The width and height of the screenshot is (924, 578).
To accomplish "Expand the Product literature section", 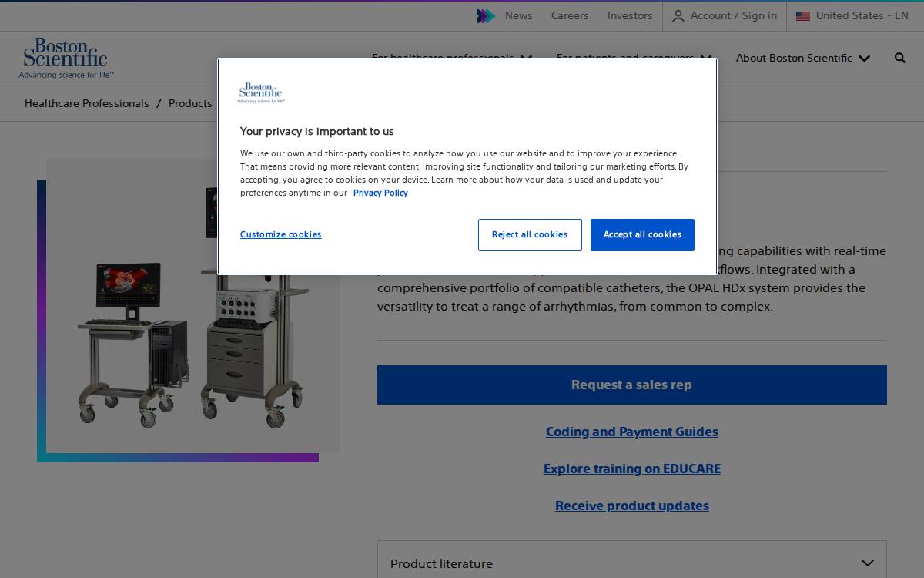I will click(x=632, y=563).
